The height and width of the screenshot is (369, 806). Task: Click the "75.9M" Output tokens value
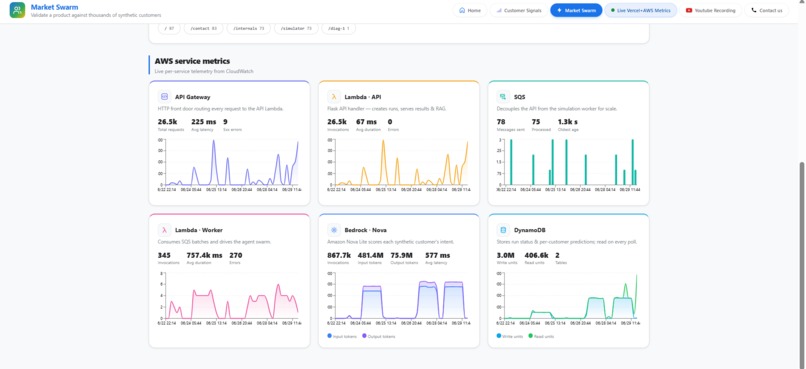[x=401, y=255]
